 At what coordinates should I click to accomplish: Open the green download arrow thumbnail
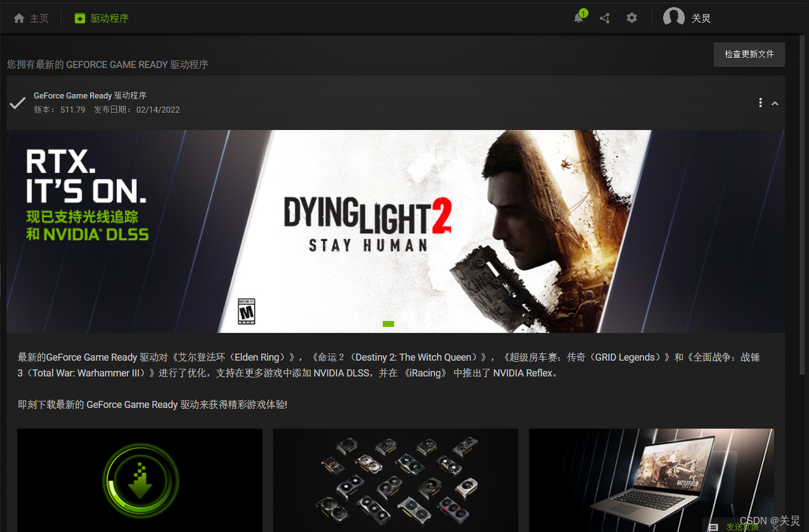point(140,480)
